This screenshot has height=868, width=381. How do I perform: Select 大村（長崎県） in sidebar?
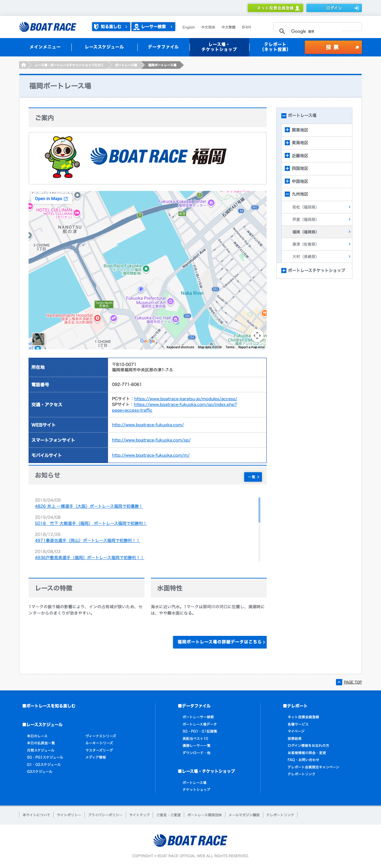[317, 257]
